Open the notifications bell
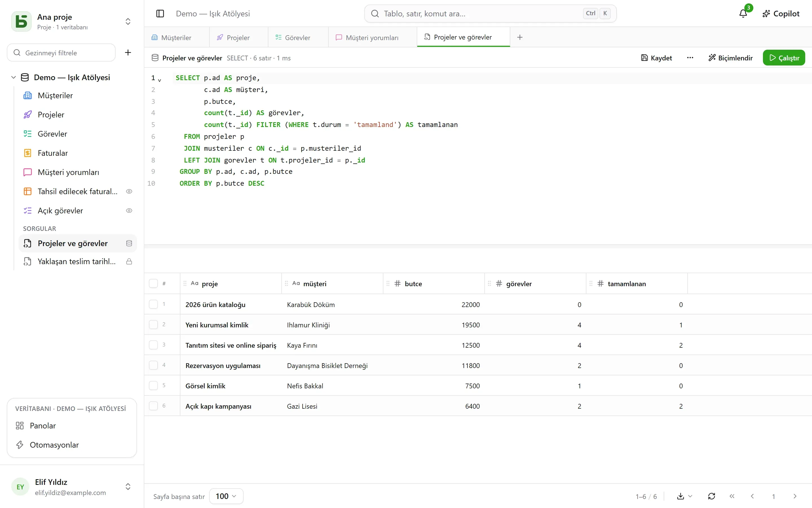812x508 pixels. pos(743,14)
